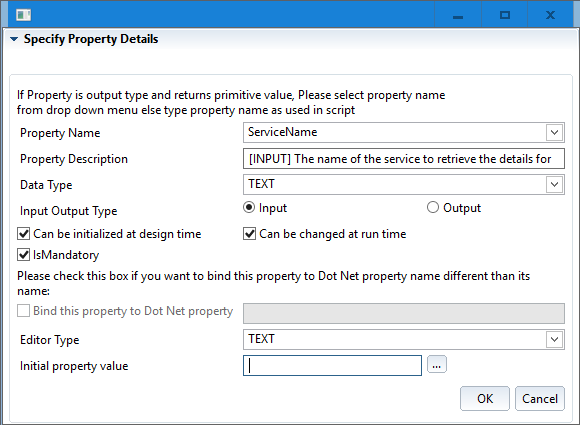Viewport: 580px width, 425px height.
Task: Open the ellipsis browse button for initial value
Action: click(x=436, y=365)
